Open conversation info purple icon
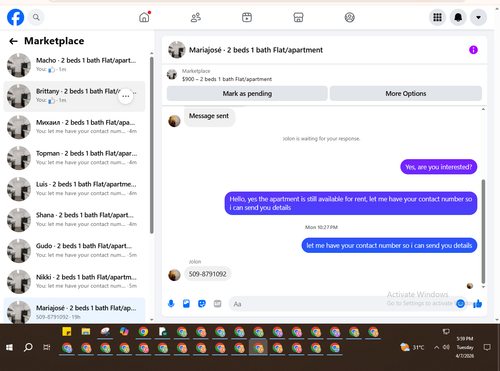500x371 pixels. [x=473, y=50]
